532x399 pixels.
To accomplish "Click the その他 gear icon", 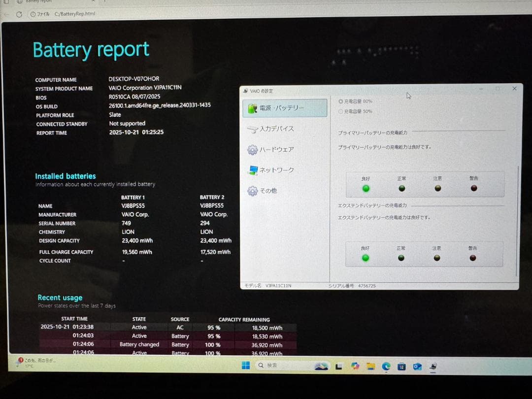I will pos(253,191).
